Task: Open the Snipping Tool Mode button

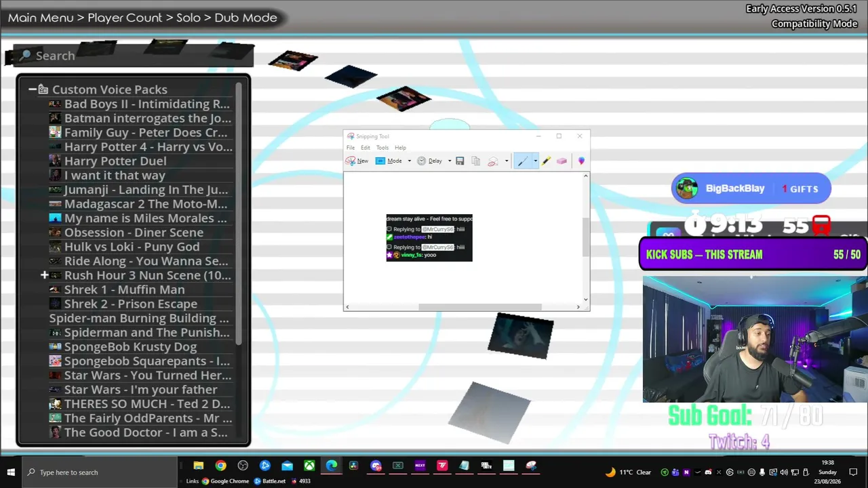Action: 389,161
